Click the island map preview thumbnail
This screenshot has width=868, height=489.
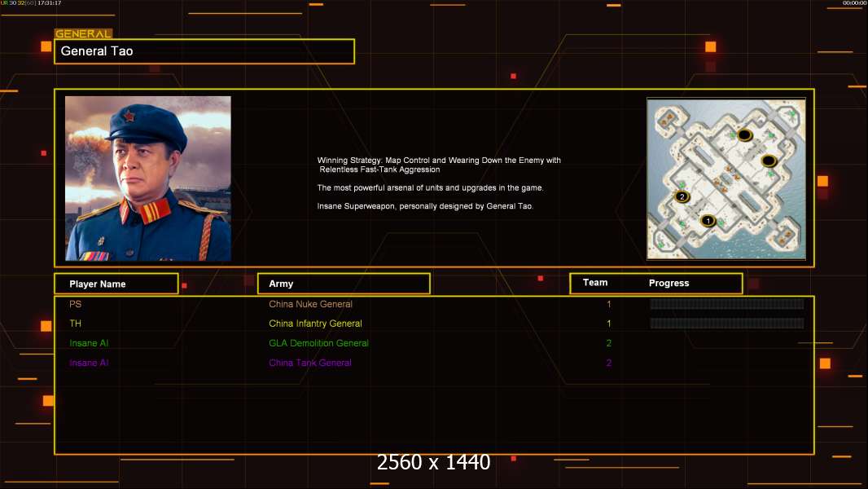[726, 178]
